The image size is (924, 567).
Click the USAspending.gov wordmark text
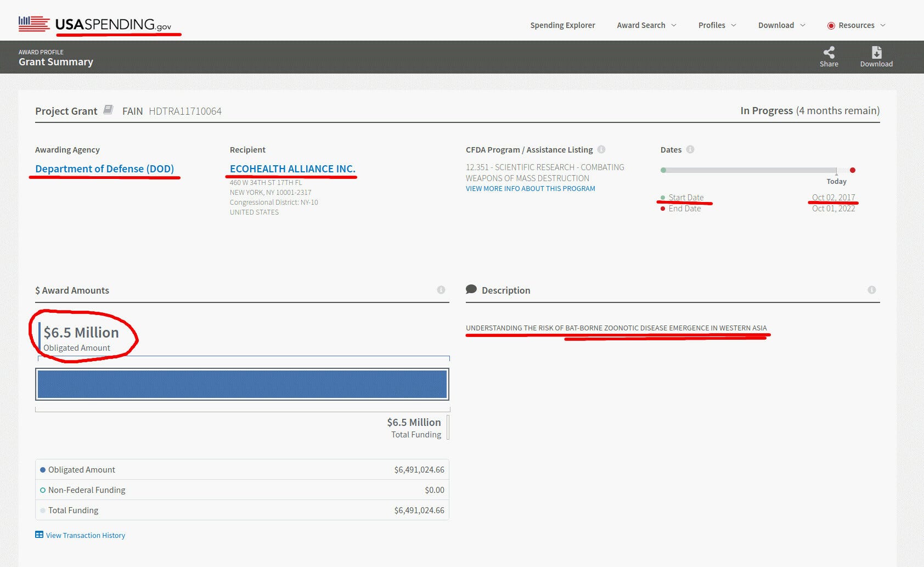(x=113, y=24)
